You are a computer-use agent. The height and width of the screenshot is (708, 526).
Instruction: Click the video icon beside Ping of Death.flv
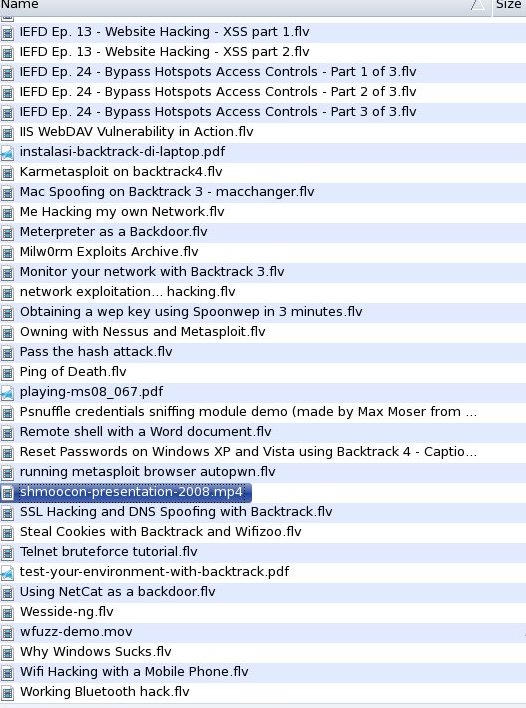click(7, 373)
